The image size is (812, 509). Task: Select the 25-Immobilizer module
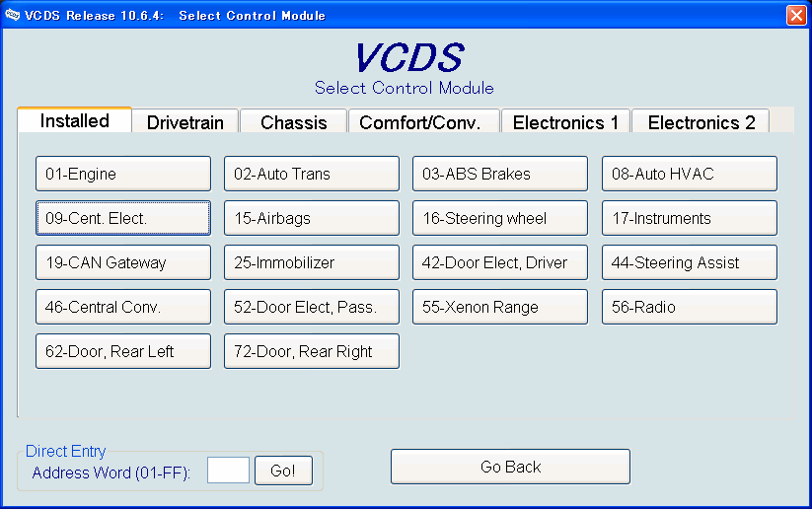[312, 262]
